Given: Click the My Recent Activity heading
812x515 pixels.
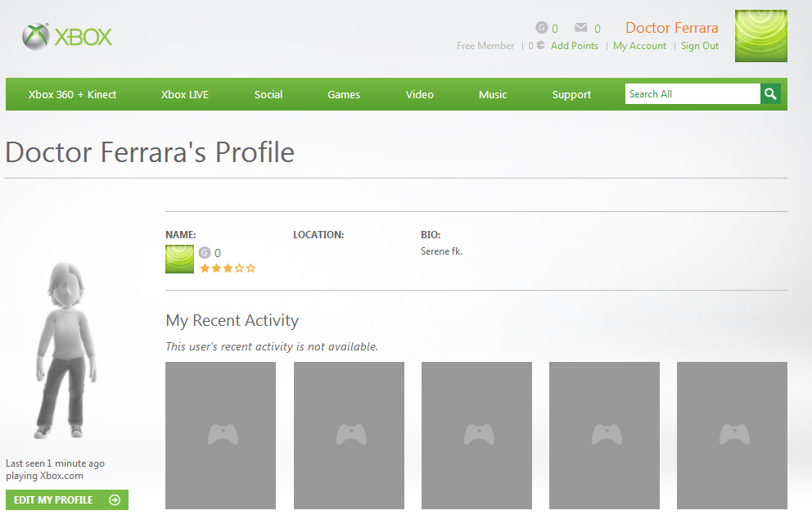Looking at the screenshot, I should [x=232, y=321].
